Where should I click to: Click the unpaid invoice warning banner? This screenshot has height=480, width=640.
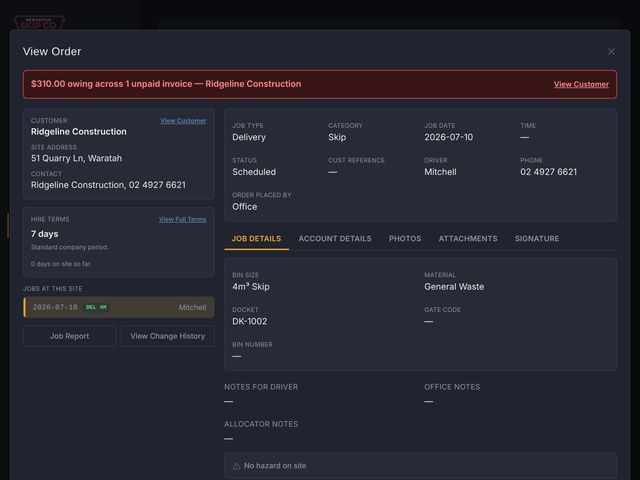click(x=320, y=84)
